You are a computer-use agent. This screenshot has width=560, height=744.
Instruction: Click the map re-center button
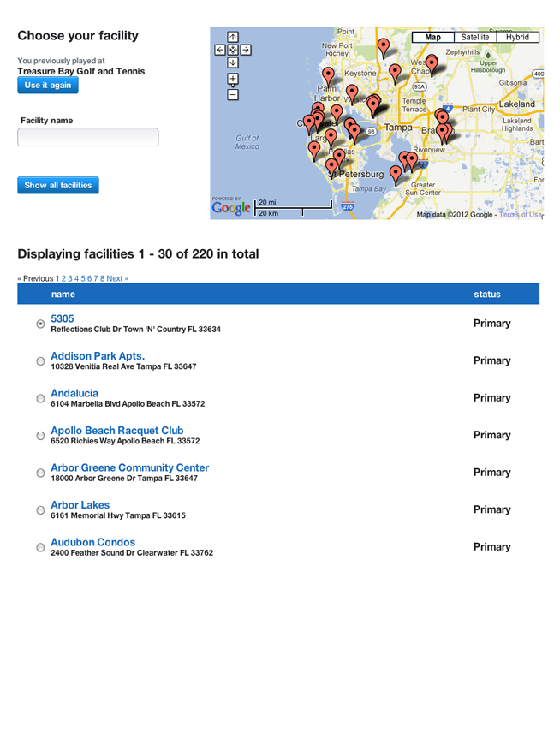pyautogui.click(x=232, y=51)
